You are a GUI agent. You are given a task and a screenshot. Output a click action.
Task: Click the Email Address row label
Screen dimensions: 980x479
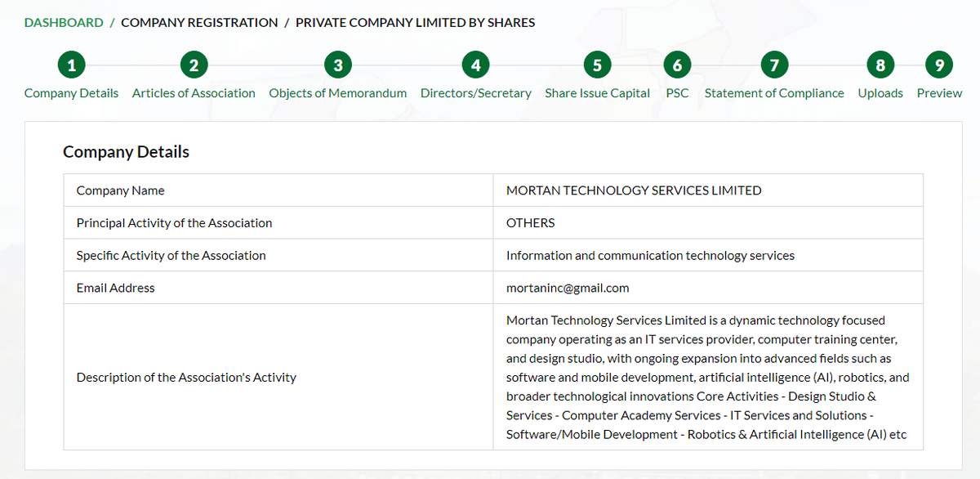[x=116, y=288]
